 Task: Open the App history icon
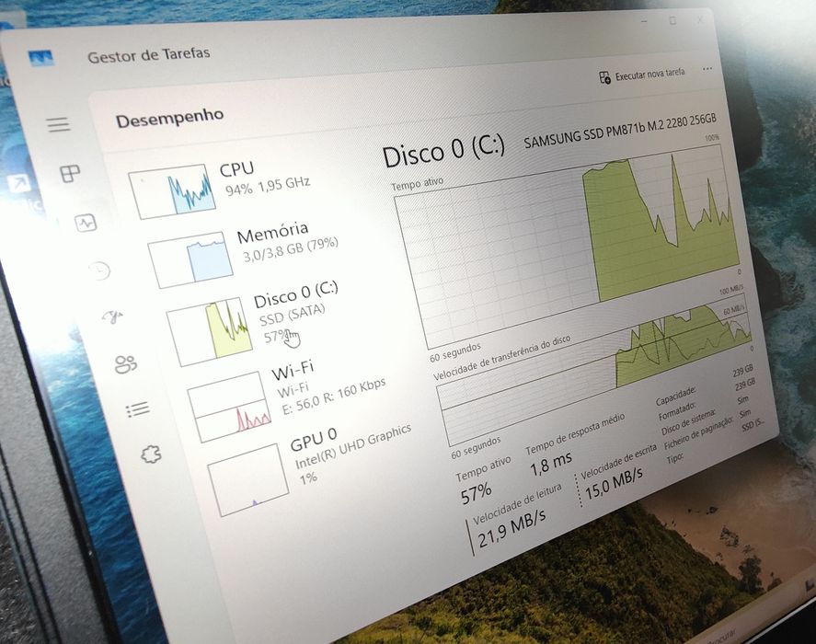click(x=100, y=270)
